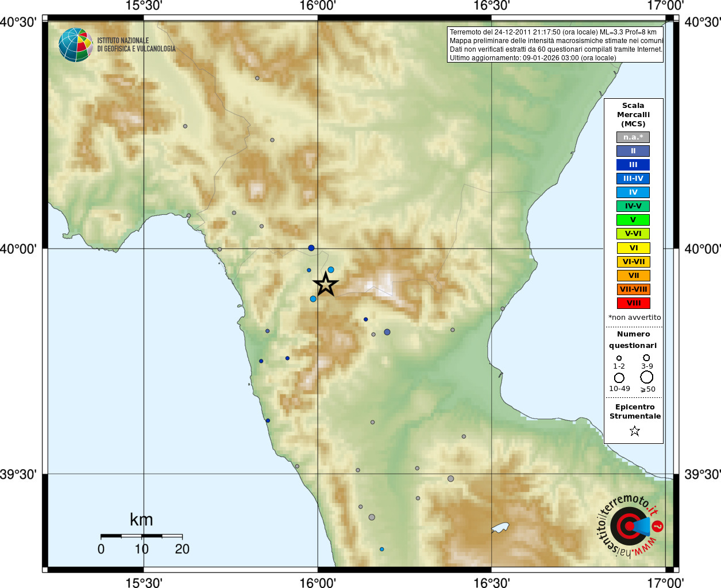Image resolution: width=721 pixels, height=588 pixels.
Task: Select the VIII red legend swatch
Action: pos(633,303)
